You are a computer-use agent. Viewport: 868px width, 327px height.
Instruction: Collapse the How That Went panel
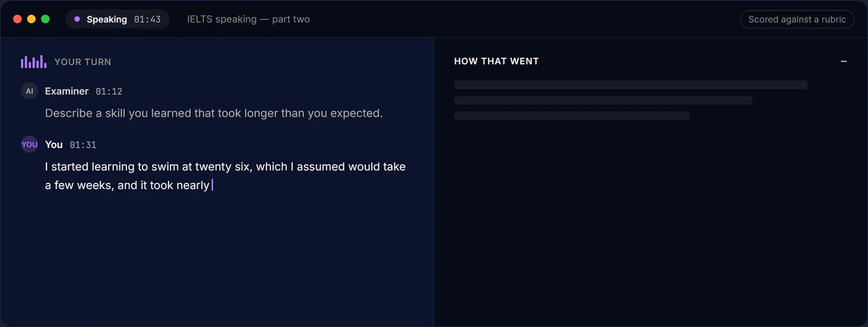pyautogui.click(x=844, y=61)
